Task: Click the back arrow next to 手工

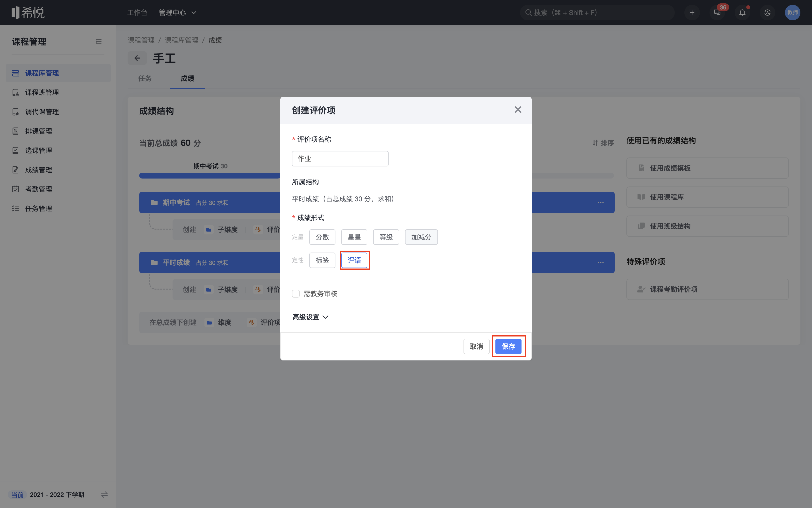Action: point(137,58)
